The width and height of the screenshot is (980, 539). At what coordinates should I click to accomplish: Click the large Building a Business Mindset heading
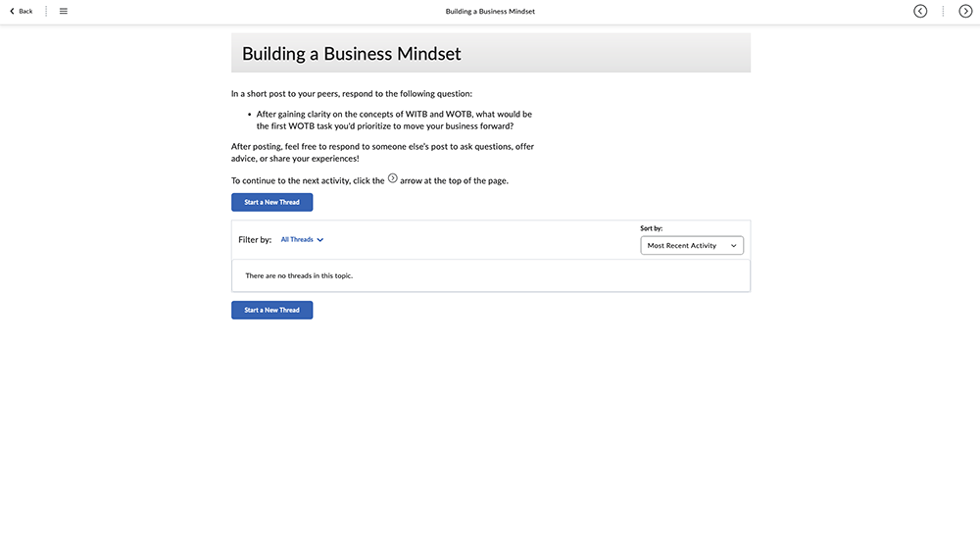pos(351,54)
